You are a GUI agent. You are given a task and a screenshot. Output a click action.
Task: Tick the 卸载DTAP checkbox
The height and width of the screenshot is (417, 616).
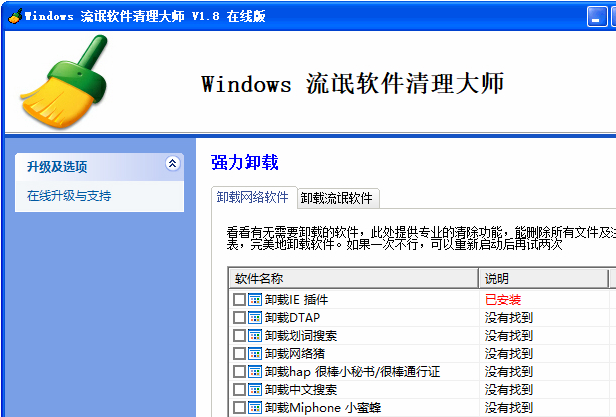pyautogui.click(x=239, y=317)
